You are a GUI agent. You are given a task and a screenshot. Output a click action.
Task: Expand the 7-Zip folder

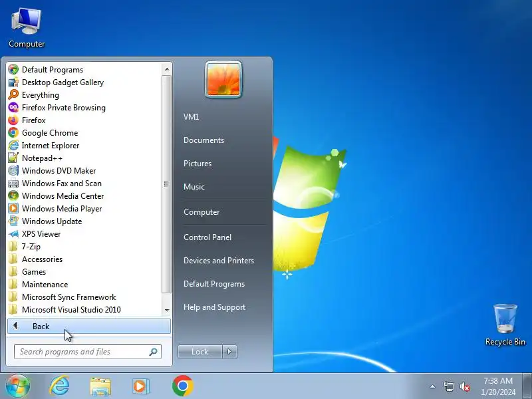pos(24,246)
